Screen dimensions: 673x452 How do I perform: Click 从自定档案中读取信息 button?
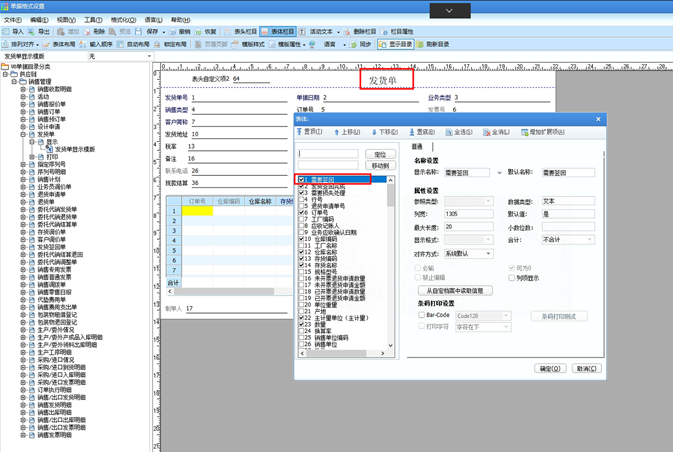tap(455, 291)
